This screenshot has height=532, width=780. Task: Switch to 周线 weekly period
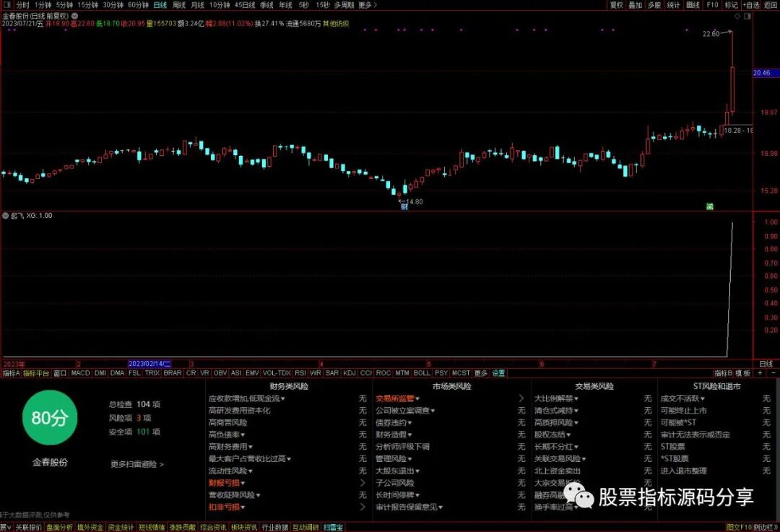pos(179,5)
